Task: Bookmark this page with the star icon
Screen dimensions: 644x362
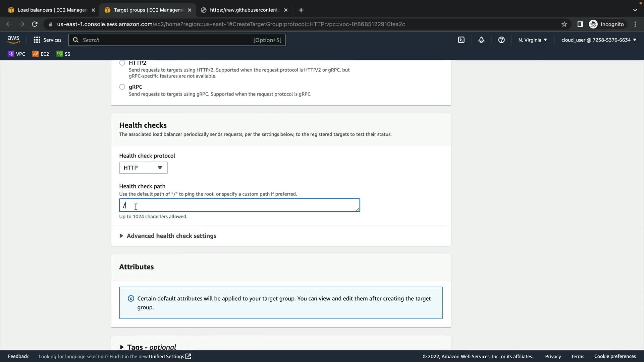Action: pyautogui.click(x=564, y=24)
